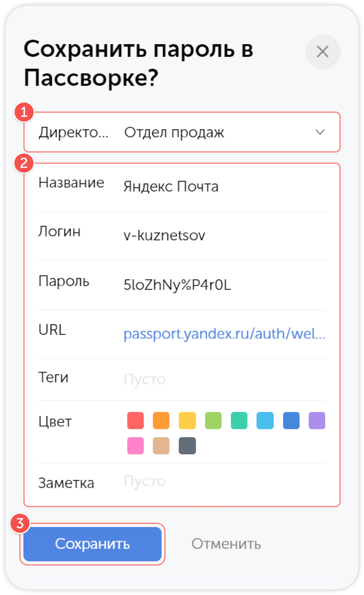Choose the dark gray color swatch

pyautogui.click(x=187, y=446)
